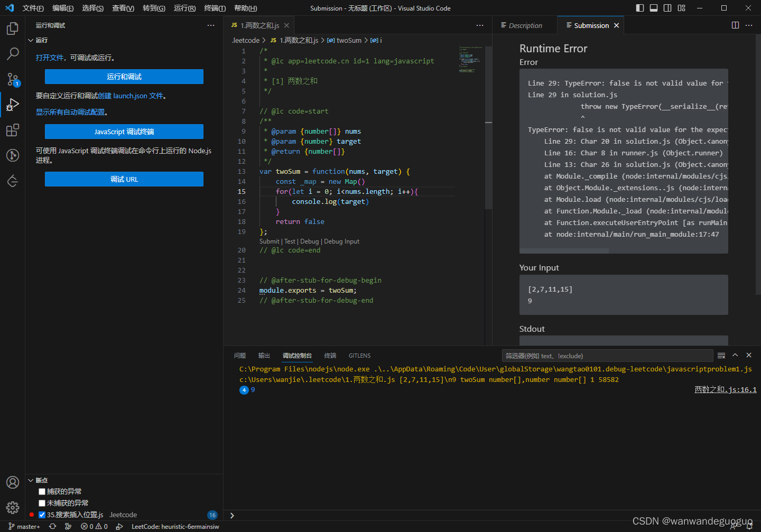Click the code minimap in the editor
Image resolution: width=761 pixels, height=532 pixels.
tap(471, 59)
